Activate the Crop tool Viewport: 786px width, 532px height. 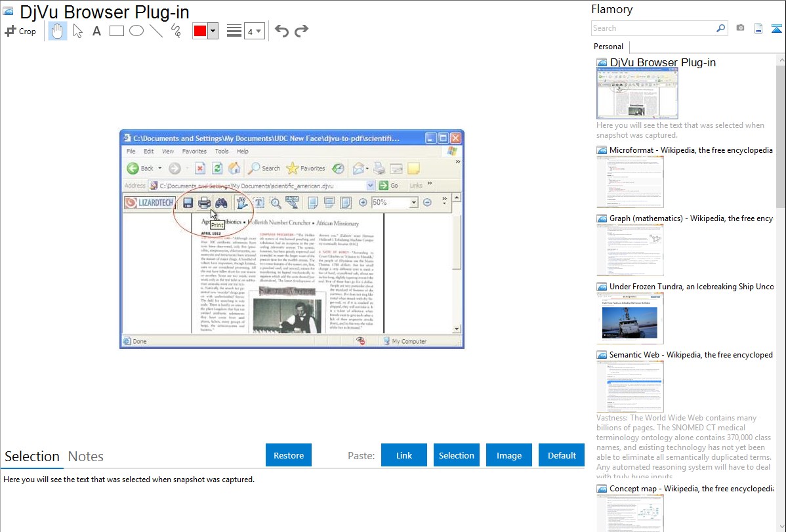[x=20, y=31]
